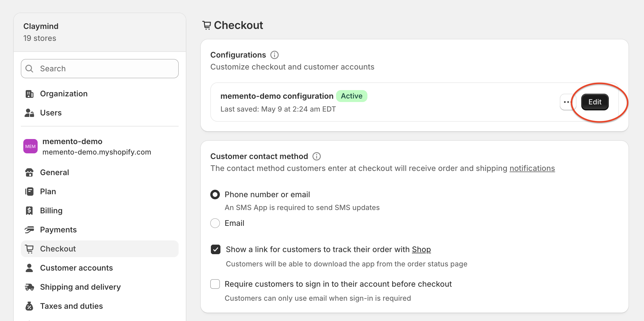The height and width of the screenshot is (321, 644).
Task: Go to Plan settings
Action: coord(100,192)
